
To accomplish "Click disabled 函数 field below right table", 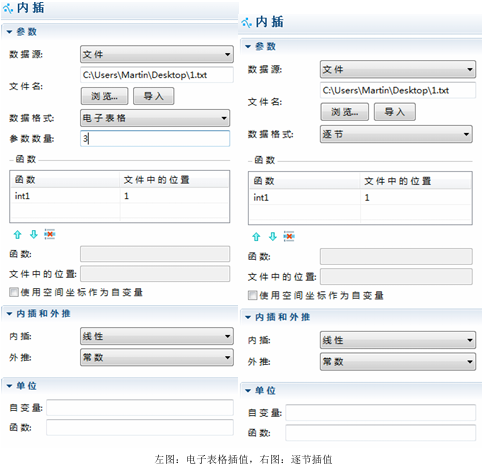I will click(x=396, y=257).
